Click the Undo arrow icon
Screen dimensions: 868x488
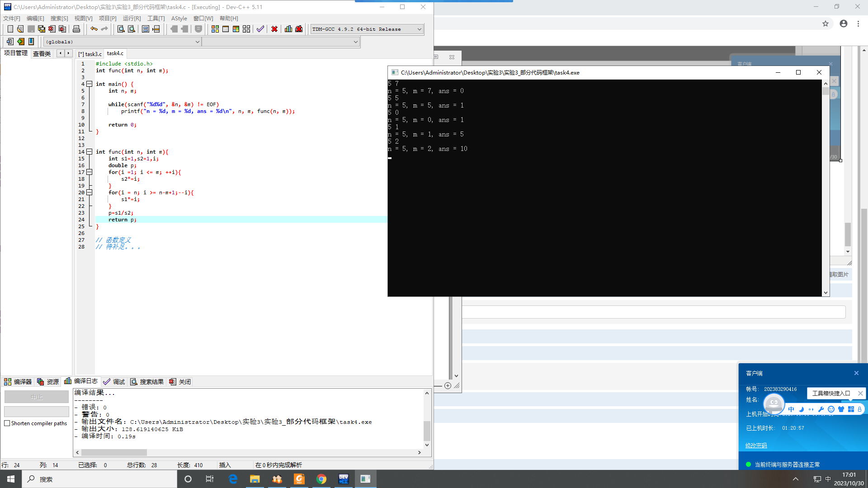[x=94, y=29]
